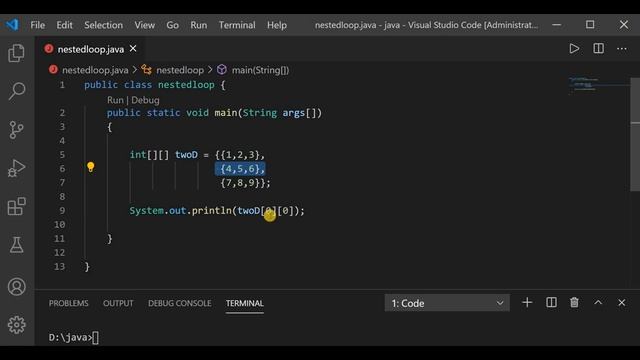Open the Go menu
640x360 pixels.
point(172,25)
